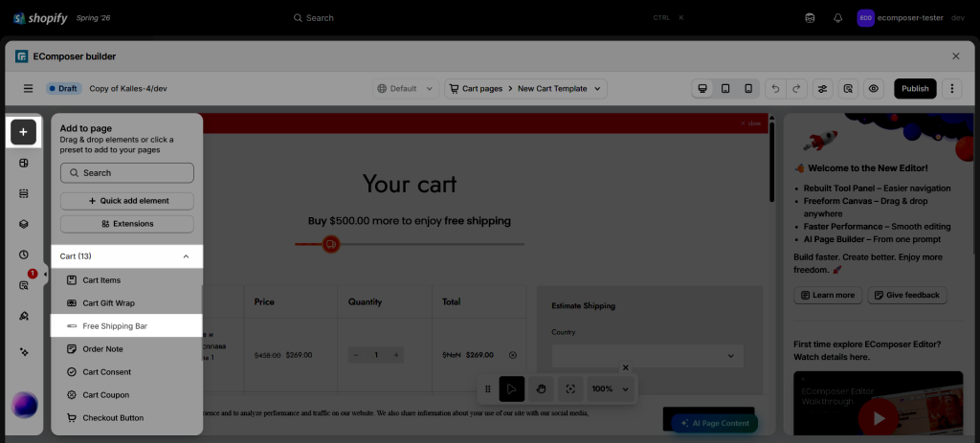Click the undo arrow
Viewport: 980px width, 443px height.
[x=775, y=89]
